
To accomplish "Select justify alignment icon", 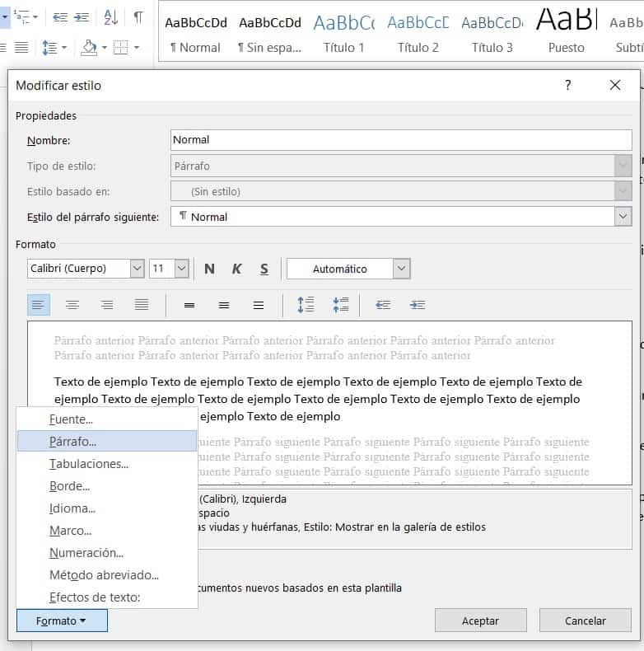I will (x=142, y=305).
